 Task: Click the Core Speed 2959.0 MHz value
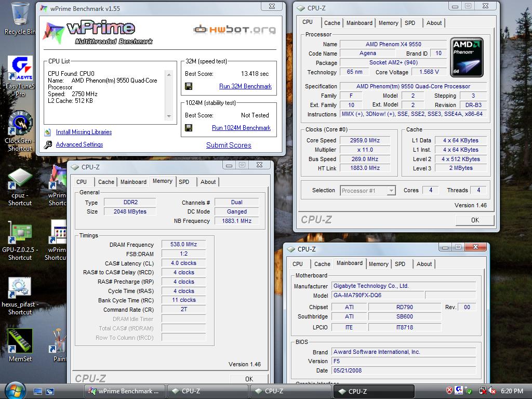pyautogui.click(x=365, y=140)
